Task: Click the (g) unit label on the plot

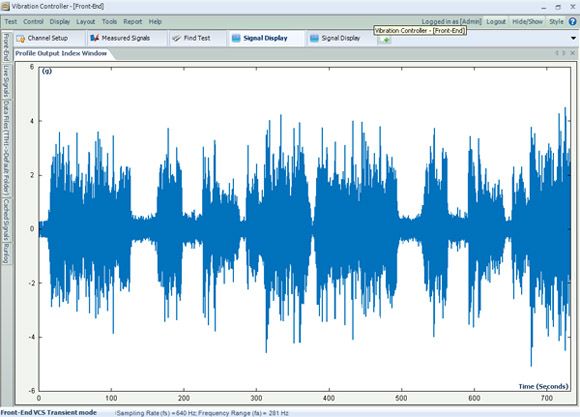Action: [47, 71]
